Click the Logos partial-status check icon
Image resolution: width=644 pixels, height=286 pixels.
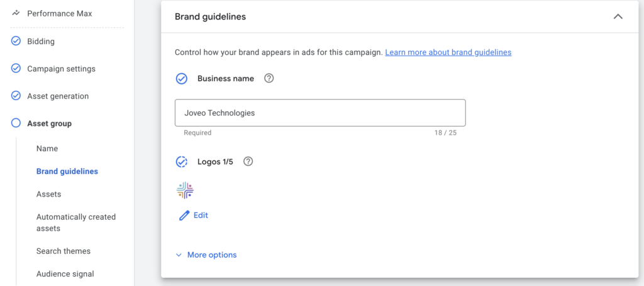point(182,162)
